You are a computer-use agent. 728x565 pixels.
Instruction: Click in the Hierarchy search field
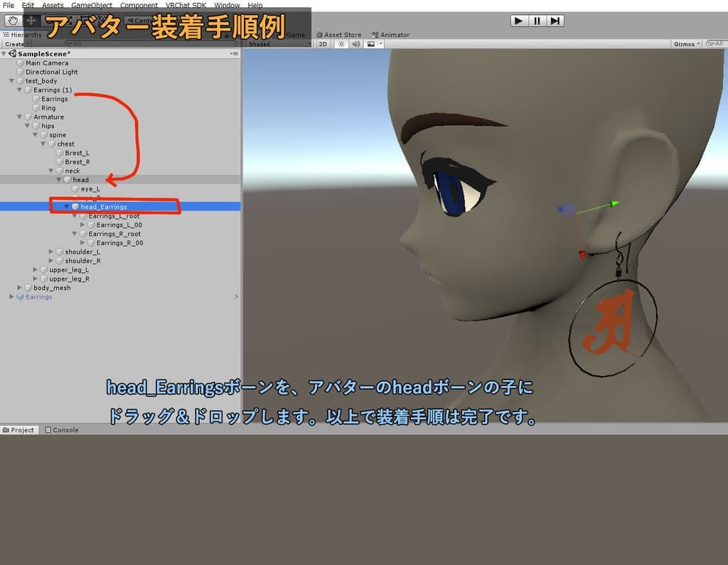point(142,43)
